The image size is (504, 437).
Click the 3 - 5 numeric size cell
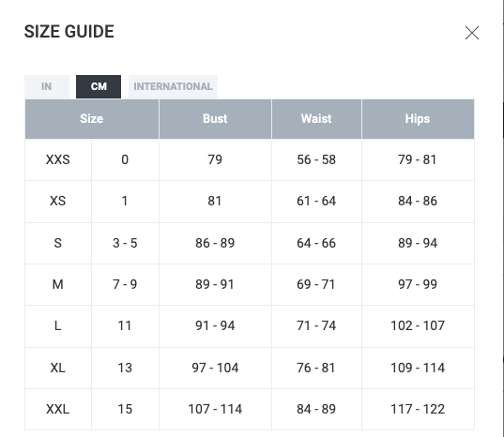tap(125, 243)
